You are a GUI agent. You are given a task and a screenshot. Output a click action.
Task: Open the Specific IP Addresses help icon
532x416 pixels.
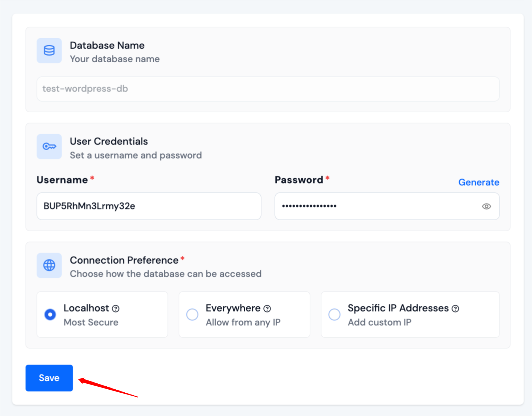pyautogui.click(x=455, y=308)
